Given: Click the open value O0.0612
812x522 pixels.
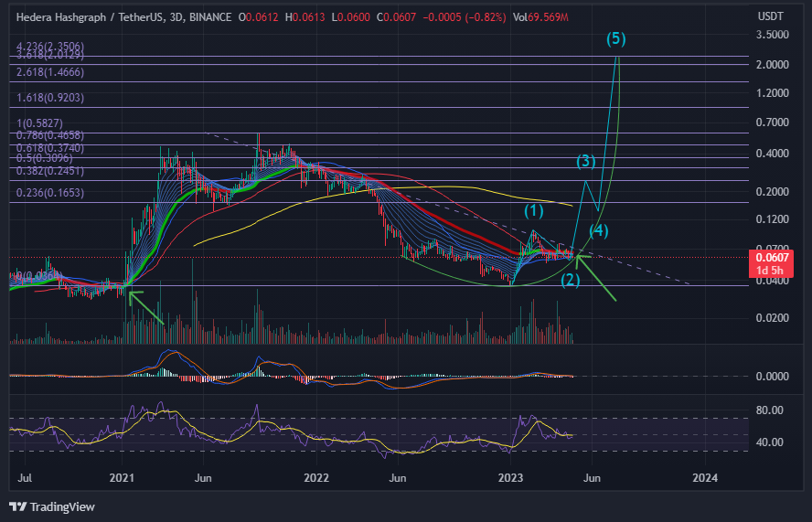Looking at the screenshot, I should click(x=258, y=17).
